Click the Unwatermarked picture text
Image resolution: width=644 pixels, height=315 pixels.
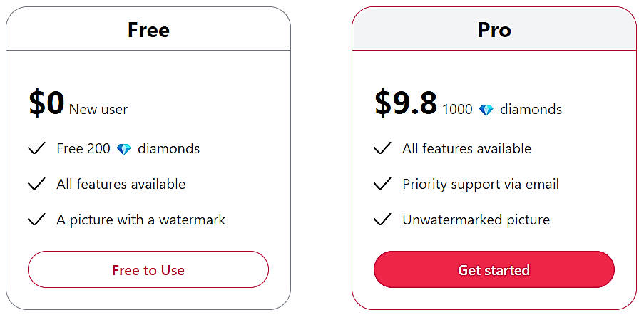[476, 220]
